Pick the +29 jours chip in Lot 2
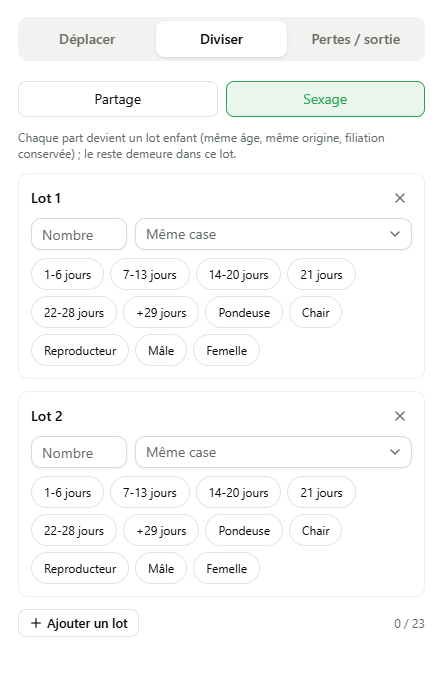 pyautogui.click(x=161, y=530)
